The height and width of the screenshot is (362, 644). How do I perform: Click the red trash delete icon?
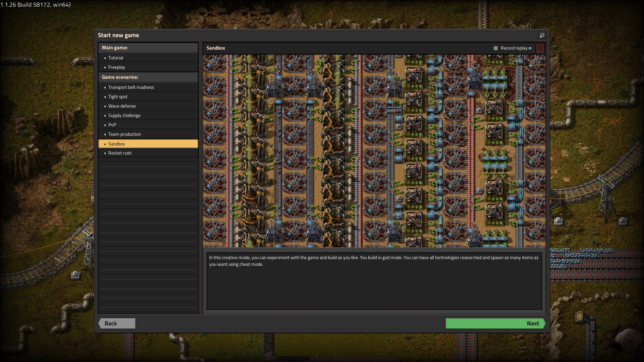[x=540, y=48]
